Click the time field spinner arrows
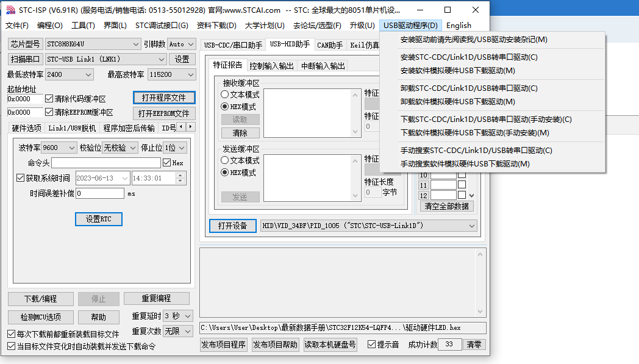This screenshot has width=639, height=364. click(x=180, y=177)
